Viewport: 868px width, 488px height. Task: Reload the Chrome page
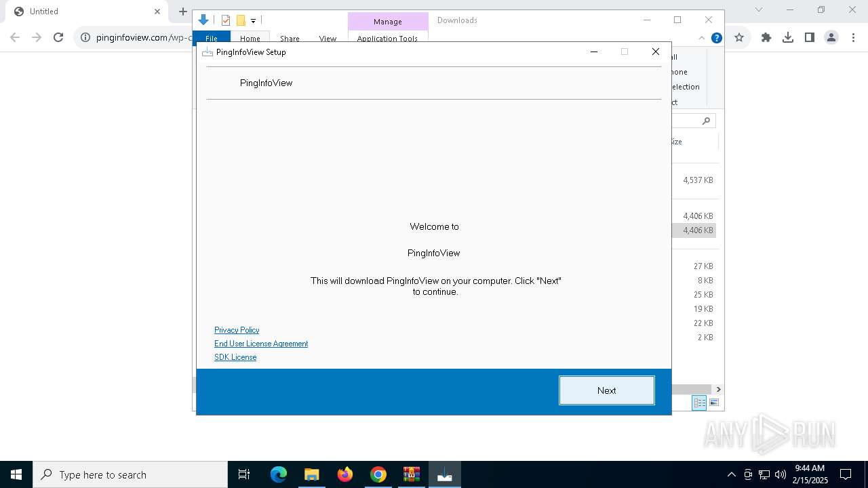(x=58, y=38)
